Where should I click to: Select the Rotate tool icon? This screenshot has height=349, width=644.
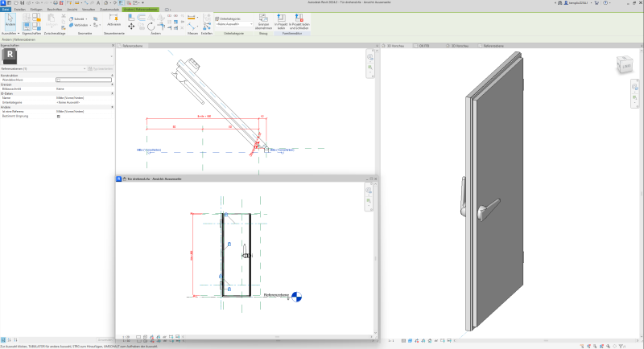[x=151, y=27]
